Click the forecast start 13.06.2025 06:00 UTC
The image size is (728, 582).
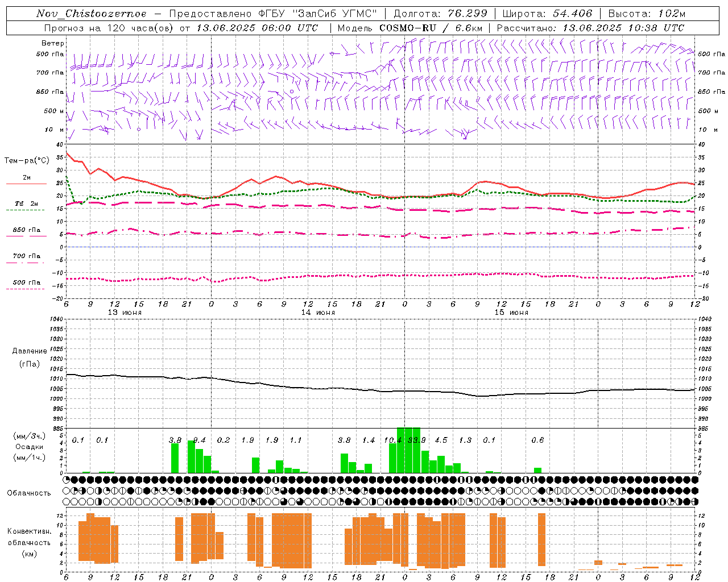(x=257, y=28)
